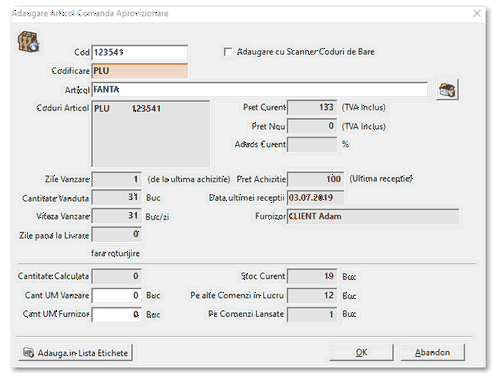Click the Codificare field showing PLU
The height and width of the screenshot is (378, 497).
[140, 71]
